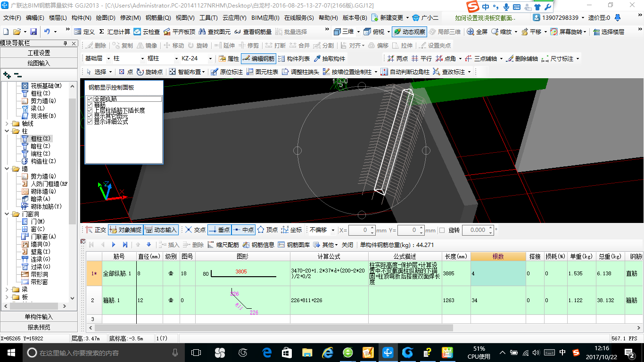Image resolution: width=644 pixels, height=362 pixels.
Task: Open the 文件(F) menu
Action: click(x=12, y=18)
